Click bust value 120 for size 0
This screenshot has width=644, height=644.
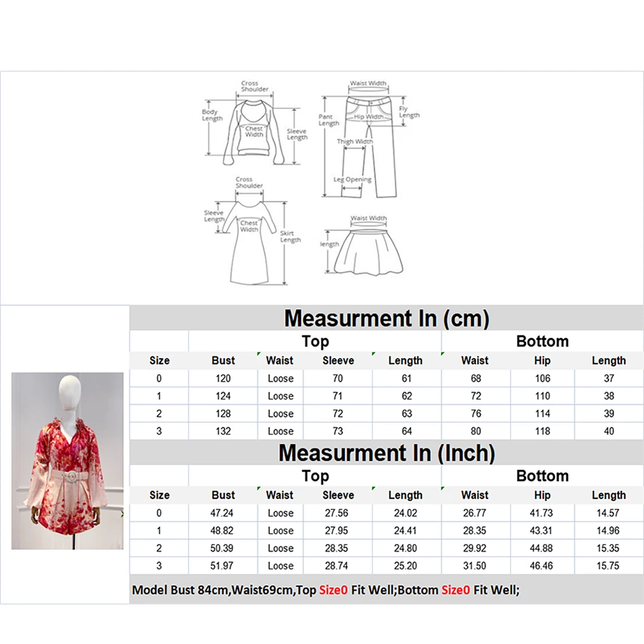pos(223,378)
